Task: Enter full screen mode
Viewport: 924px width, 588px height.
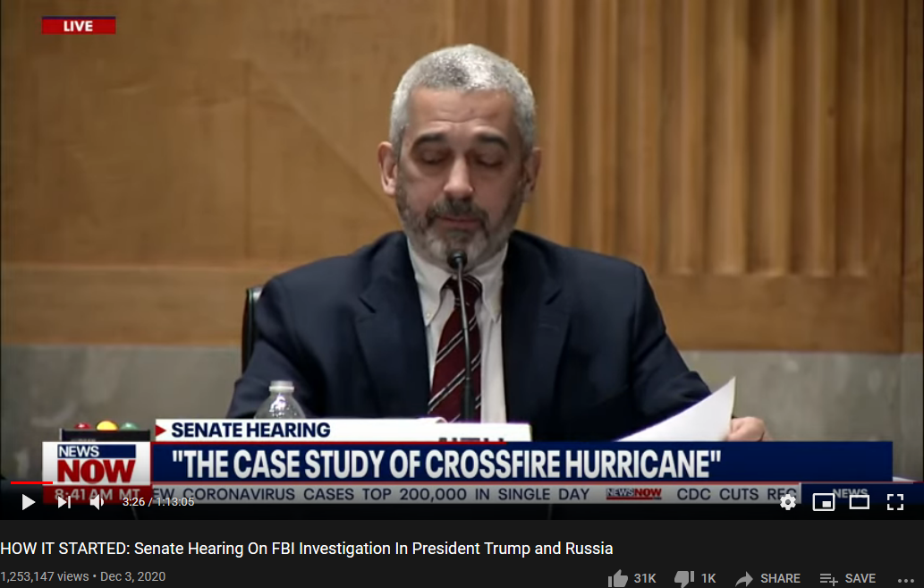Action: [895, 502]
